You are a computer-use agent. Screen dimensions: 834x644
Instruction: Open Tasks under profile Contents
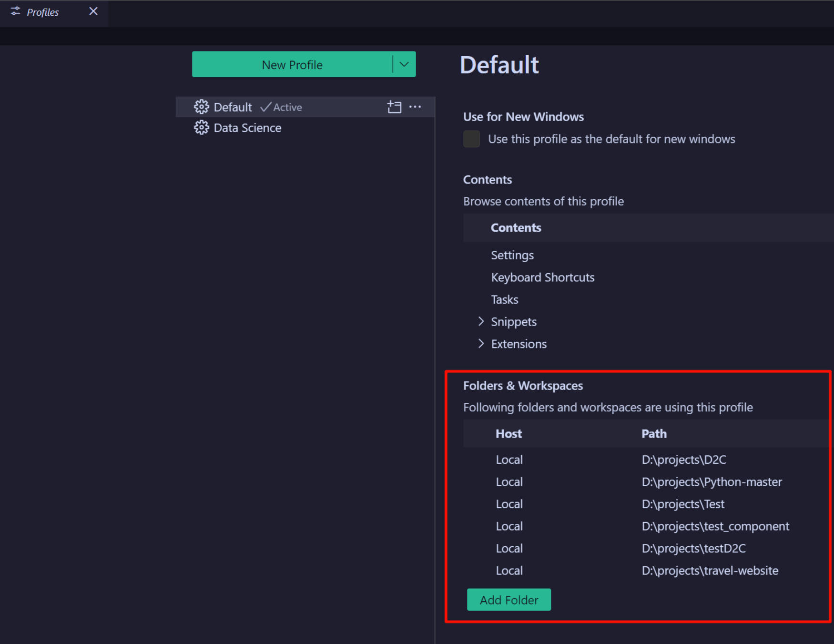coord(504,299)
